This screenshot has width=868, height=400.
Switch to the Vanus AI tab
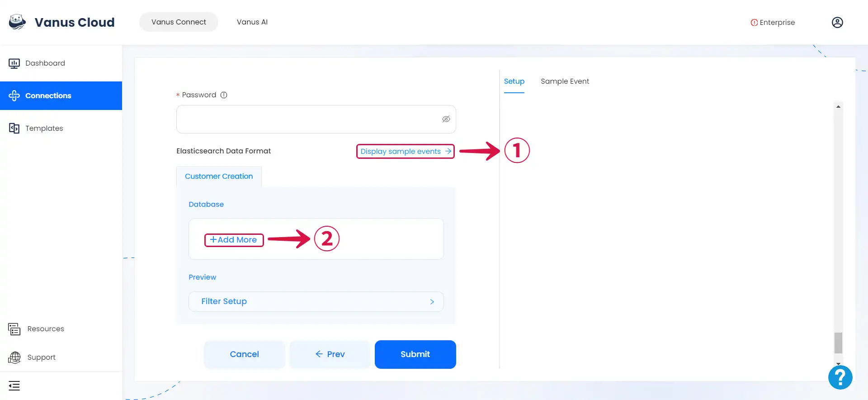tap(252, 22)
